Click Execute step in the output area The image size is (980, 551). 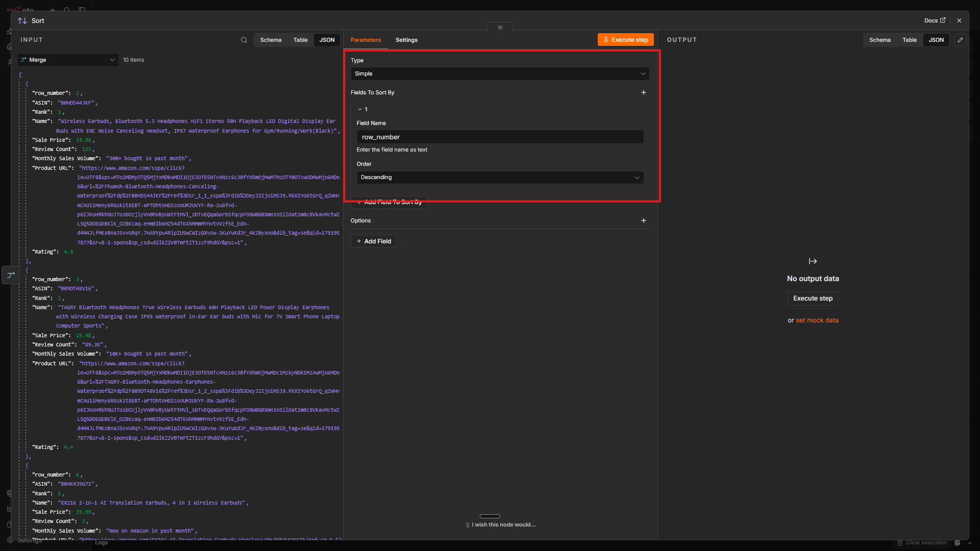pos(813,298)
